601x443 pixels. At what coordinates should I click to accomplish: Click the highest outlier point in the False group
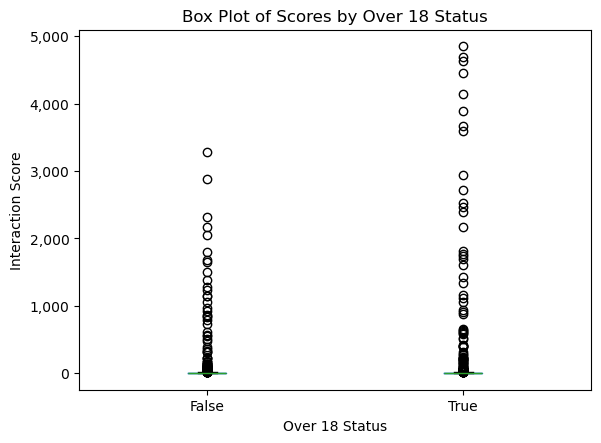[207, 153]
